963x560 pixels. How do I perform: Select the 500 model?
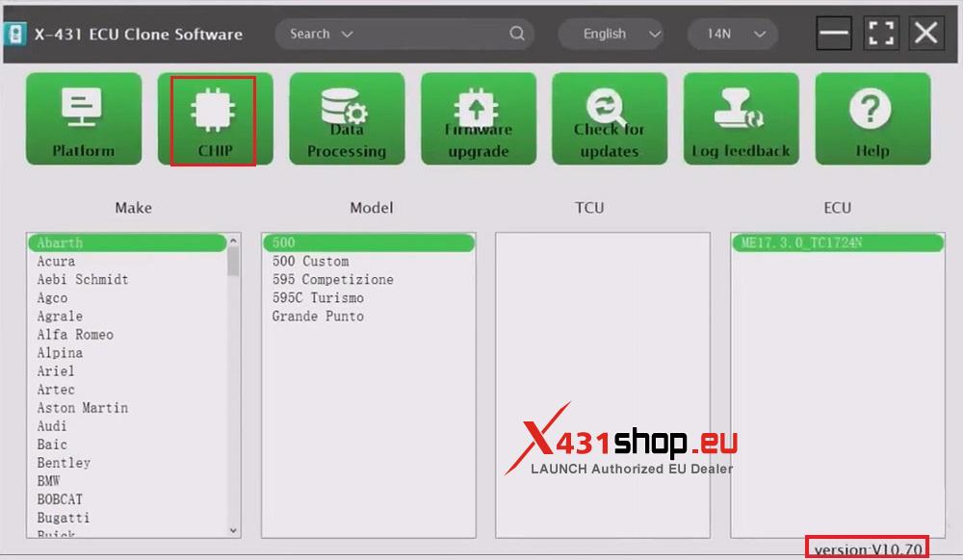point(369,242)
